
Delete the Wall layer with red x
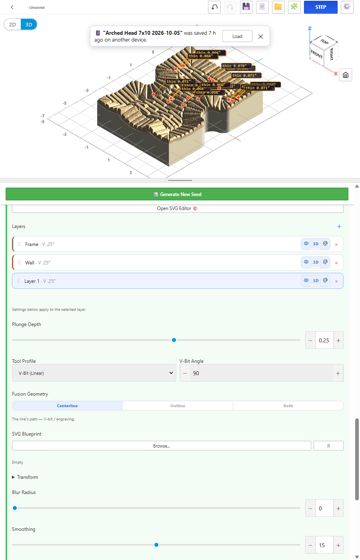[336, 262]
